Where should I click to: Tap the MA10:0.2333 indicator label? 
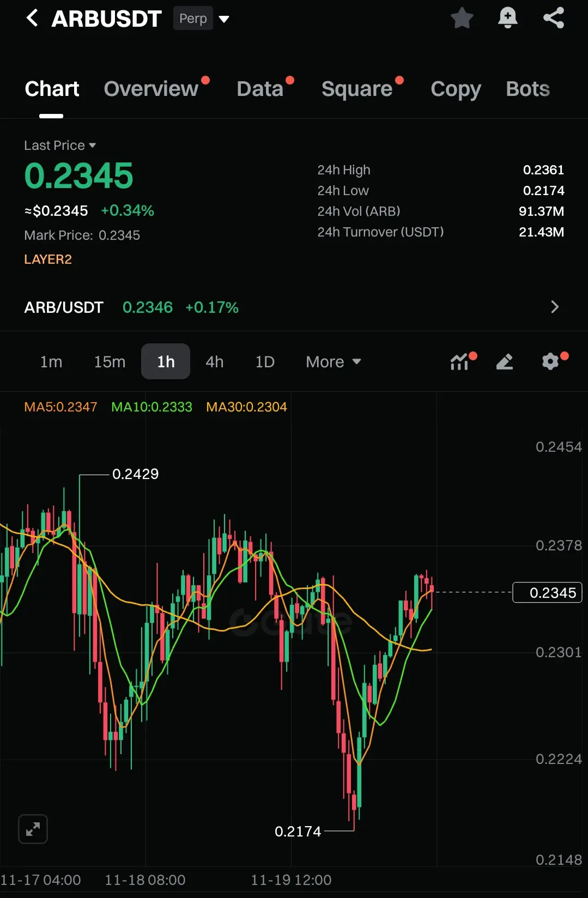click(x=151, y=407)
